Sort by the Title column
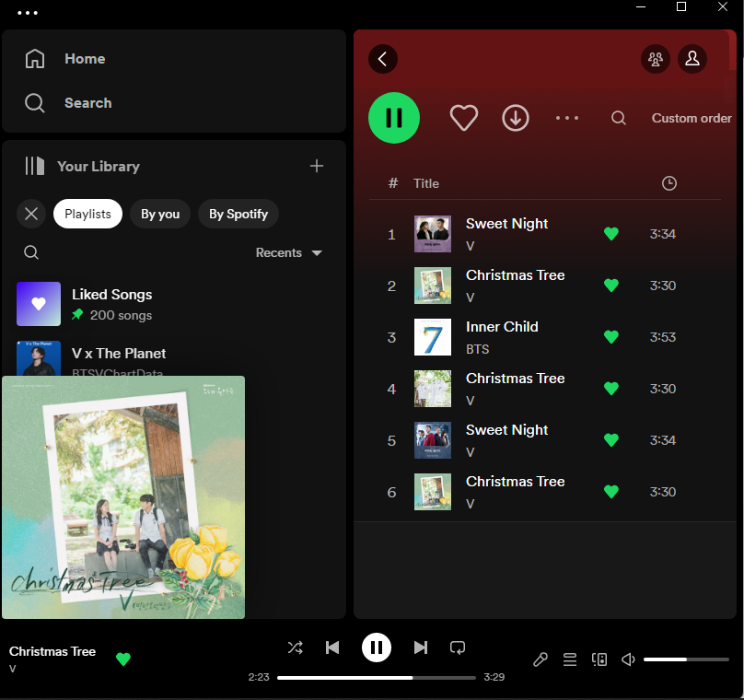The height and width of the screenshot is (700, 744). point(426,183)
